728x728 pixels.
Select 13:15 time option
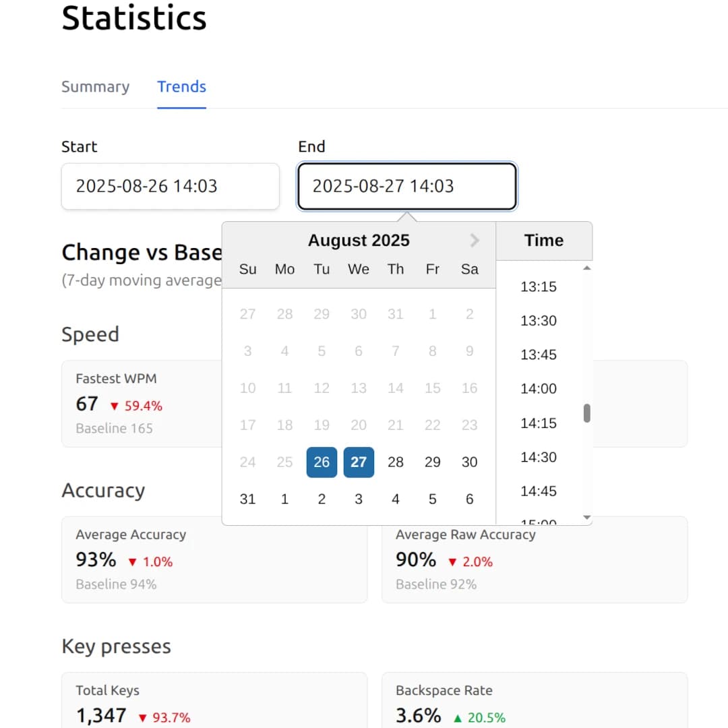[x=539, y=287]
